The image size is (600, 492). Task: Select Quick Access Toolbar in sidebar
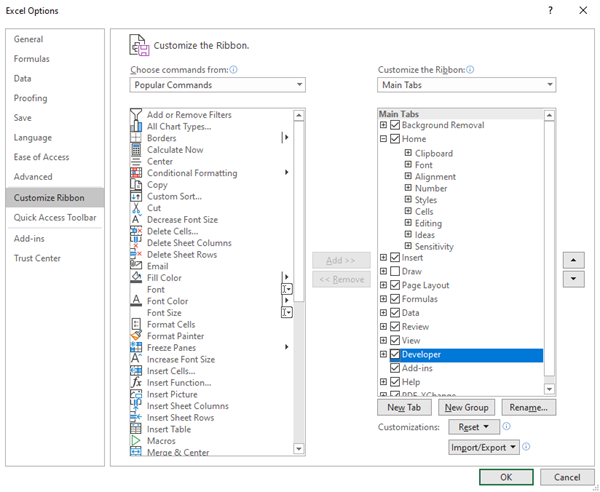click(55, 217)
